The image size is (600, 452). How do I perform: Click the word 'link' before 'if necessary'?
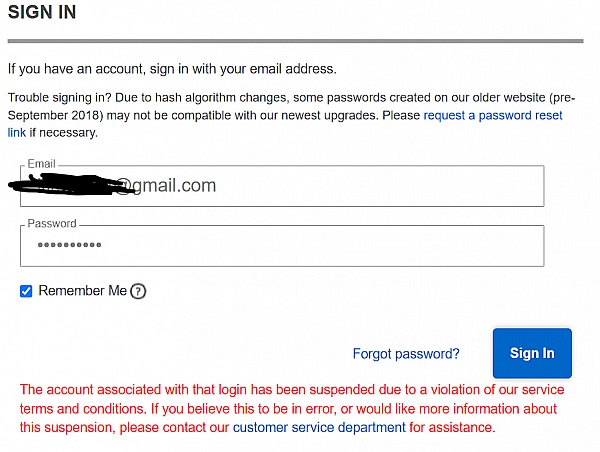(x=17, y=132)
